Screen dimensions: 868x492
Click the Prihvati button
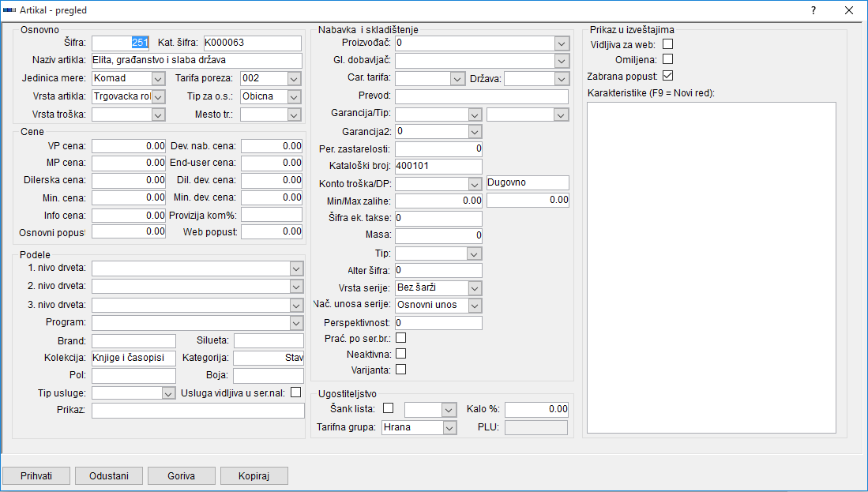coord(36,475)
